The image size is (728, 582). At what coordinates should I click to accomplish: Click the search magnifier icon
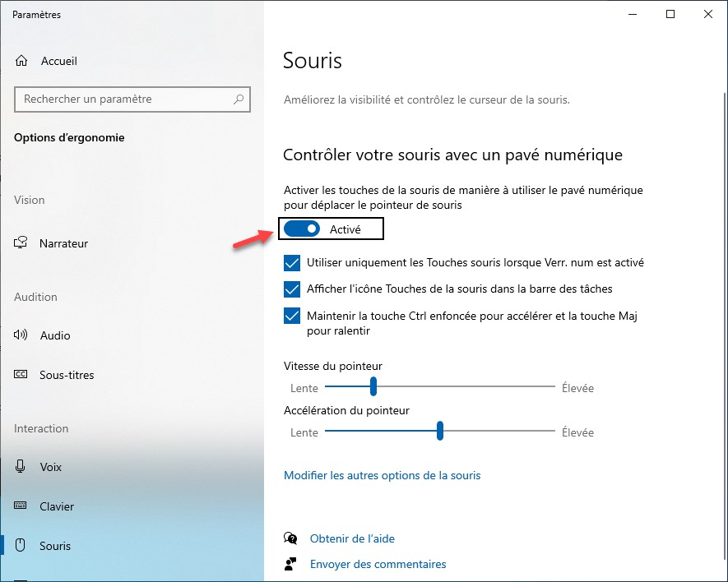[239, 99]
